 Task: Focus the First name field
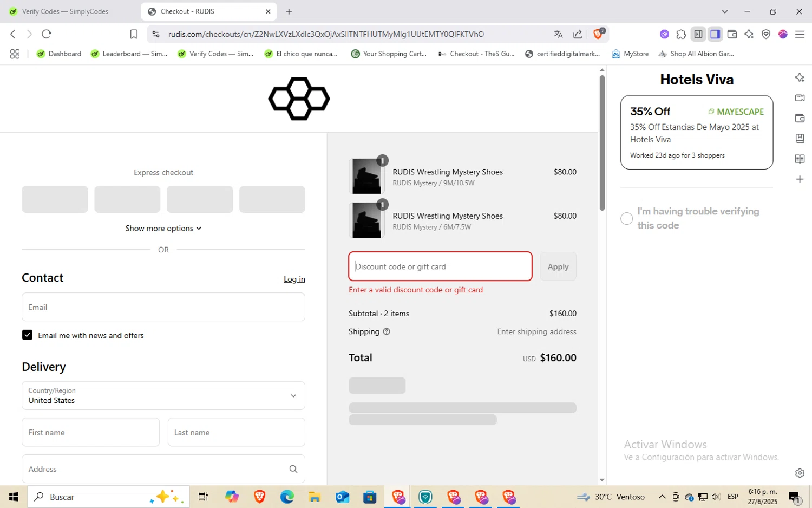[x=90, y=432]
